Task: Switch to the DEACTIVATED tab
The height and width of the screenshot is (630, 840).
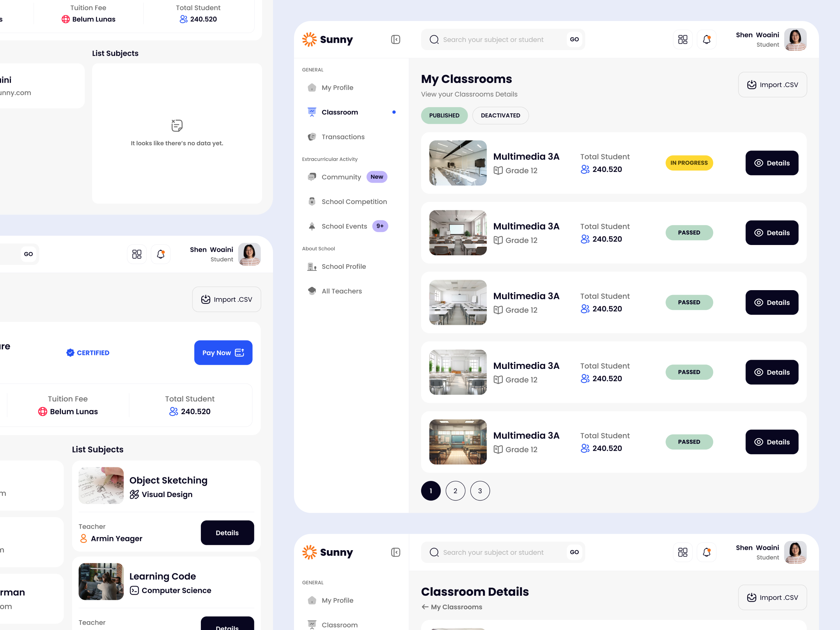Action: point(500,115)
